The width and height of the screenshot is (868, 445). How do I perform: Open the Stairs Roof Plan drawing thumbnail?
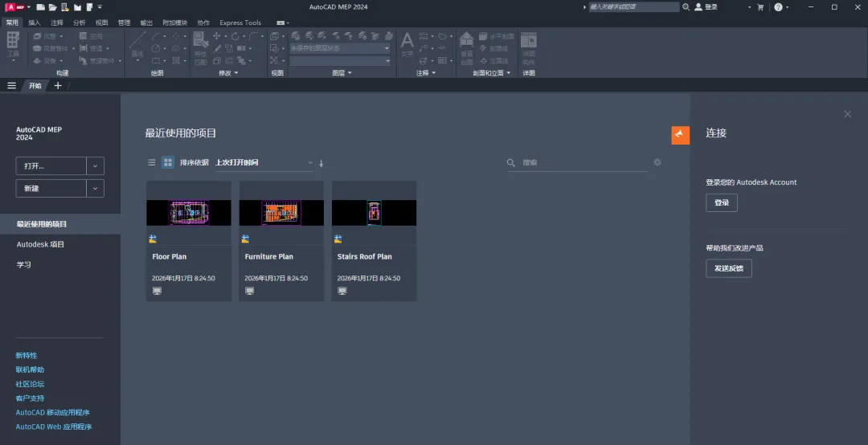pos(374,213)
